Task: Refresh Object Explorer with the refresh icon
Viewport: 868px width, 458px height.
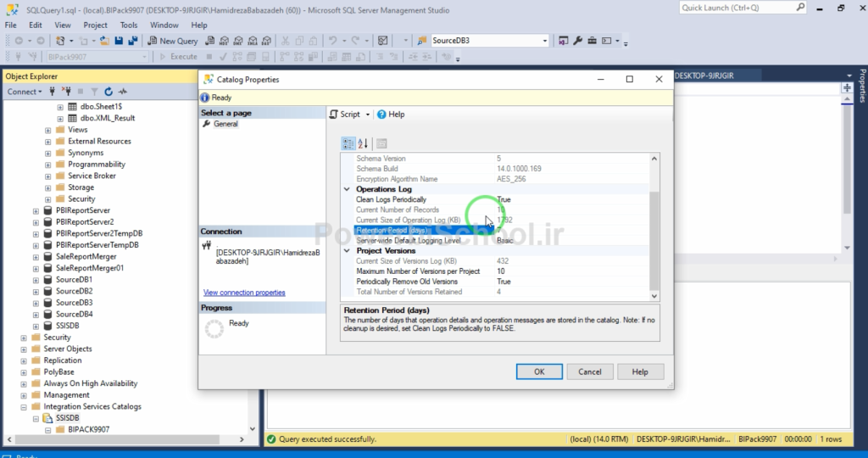Action: coord(108,92)
